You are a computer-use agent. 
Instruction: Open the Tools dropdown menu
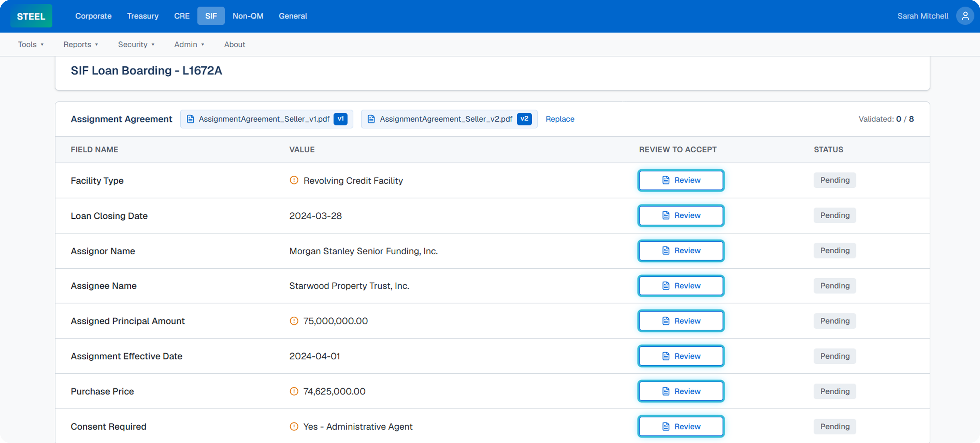point(31,45)
